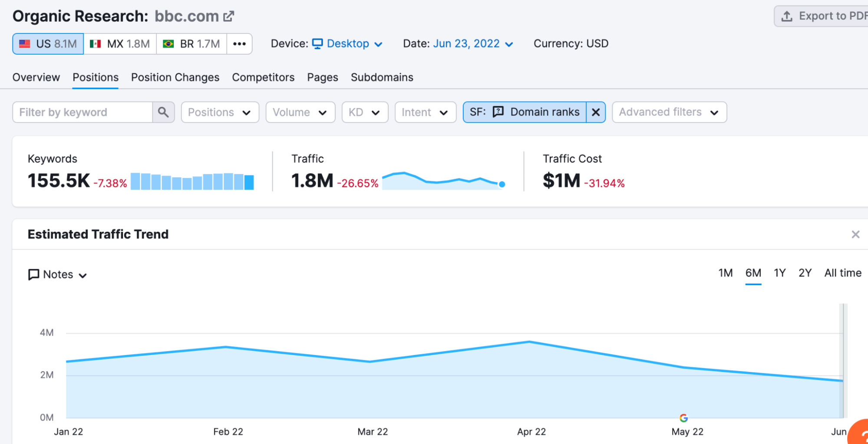Click the Filter by keyword input field
868x444 pixels.
(83, 112)
